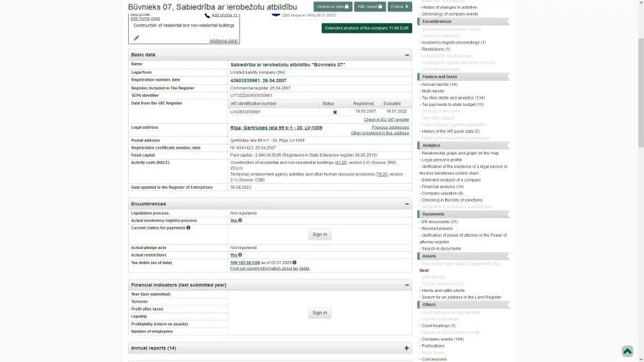Open Previous addresses link
Screen dimensions: 644x362
point(390,127)
